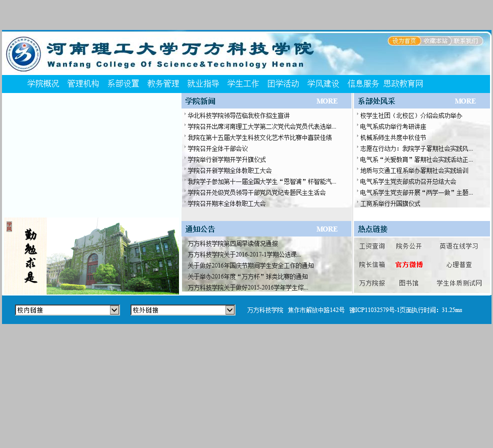Open article 志愿在行动力：我院学子暑期社会实践风
The height and width of the screenshot is (448, 493).
click(416, 148)
